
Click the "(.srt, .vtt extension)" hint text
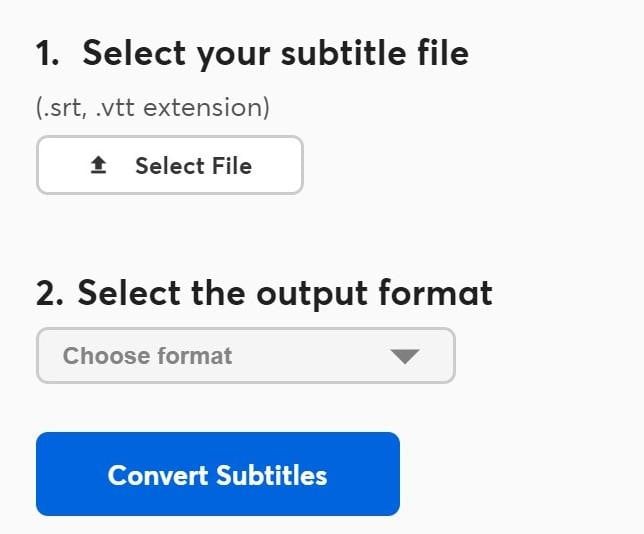(153, 108)
